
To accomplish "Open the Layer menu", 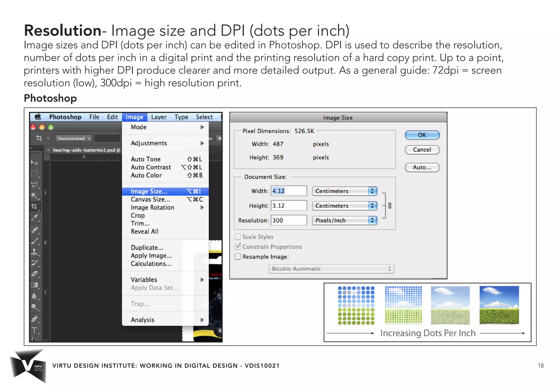I will point(159,117).
